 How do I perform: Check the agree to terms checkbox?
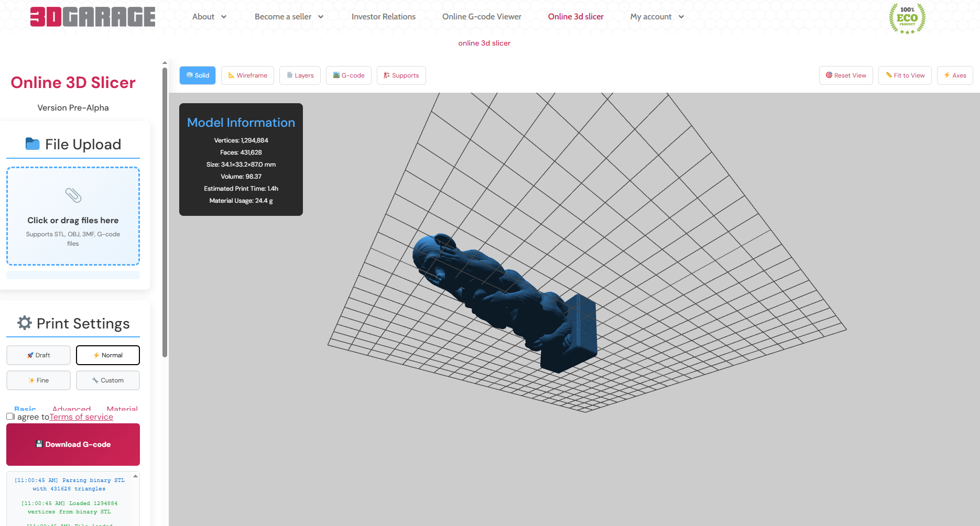point(10,417)
